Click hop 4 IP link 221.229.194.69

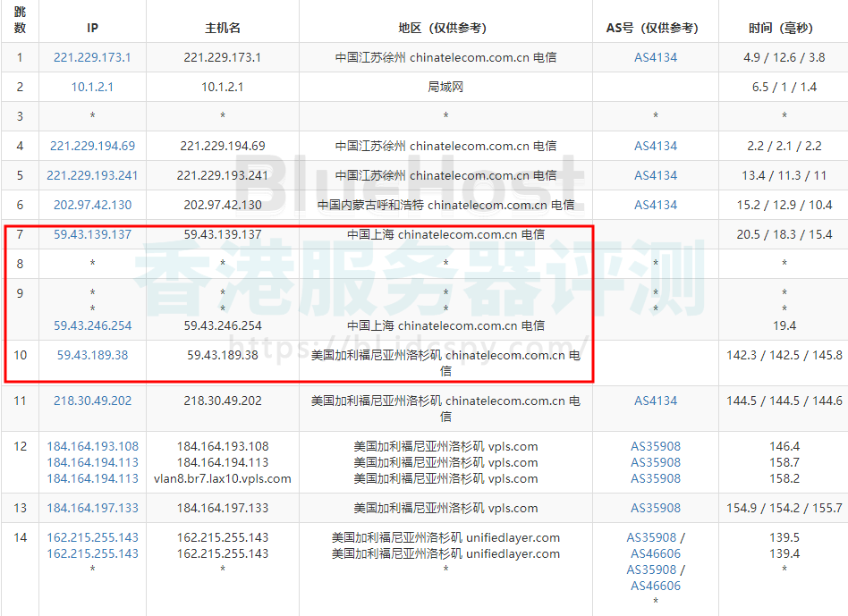pos(92,146)
